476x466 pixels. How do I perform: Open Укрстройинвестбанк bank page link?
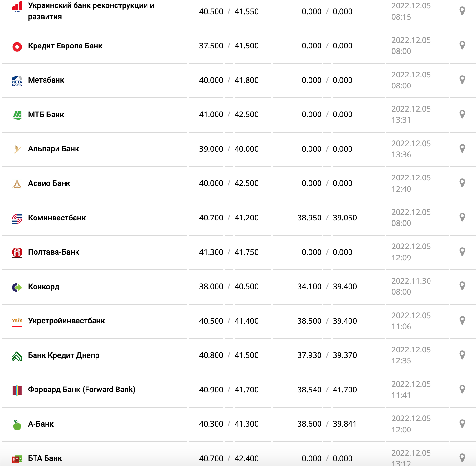[x=66, y=321]
